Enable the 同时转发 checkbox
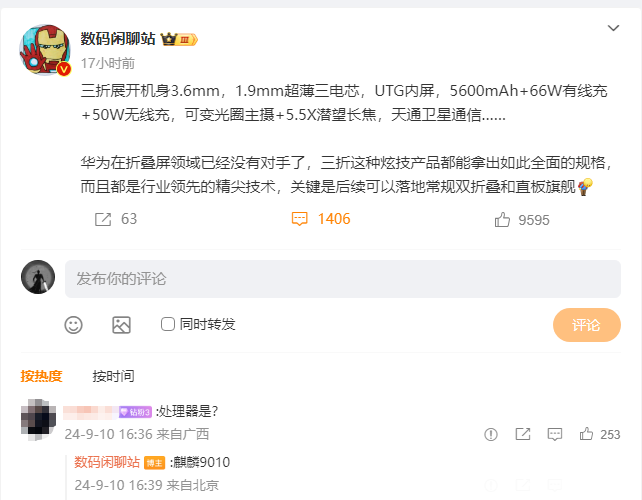Image resolution: width=642 pixels, height=500 pixels. pos(168,324)
